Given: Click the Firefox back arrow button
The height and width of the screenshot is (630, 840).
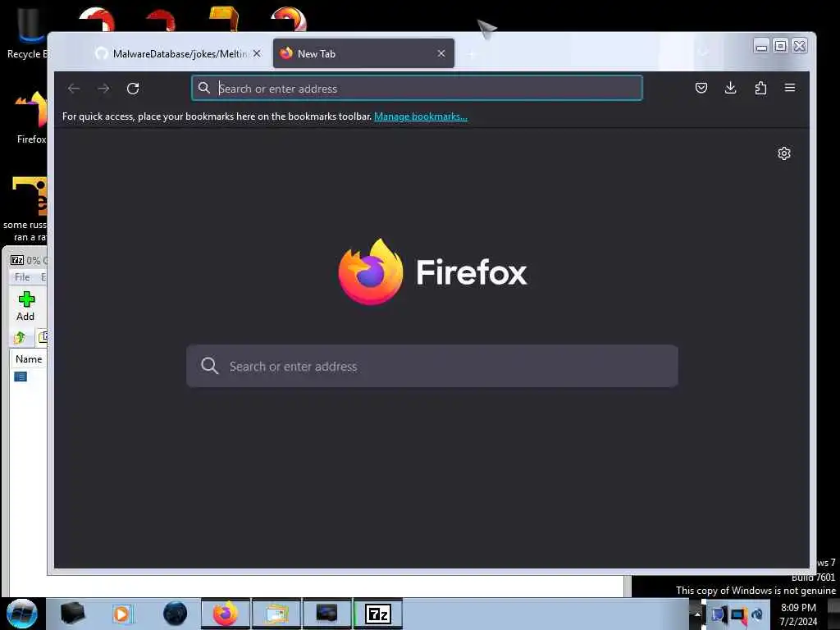Looking at the screenshot, I should tap(74, 89).
